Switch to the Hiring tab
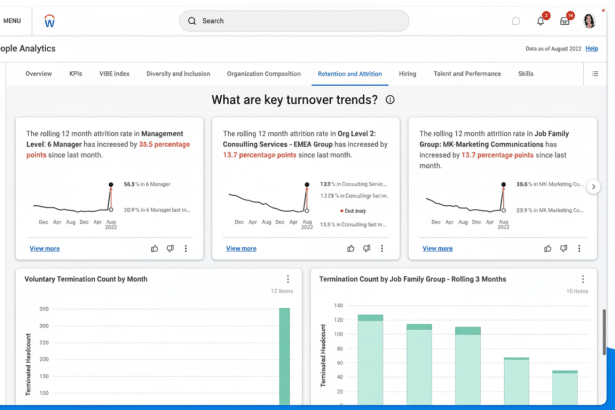 point(408,74)
